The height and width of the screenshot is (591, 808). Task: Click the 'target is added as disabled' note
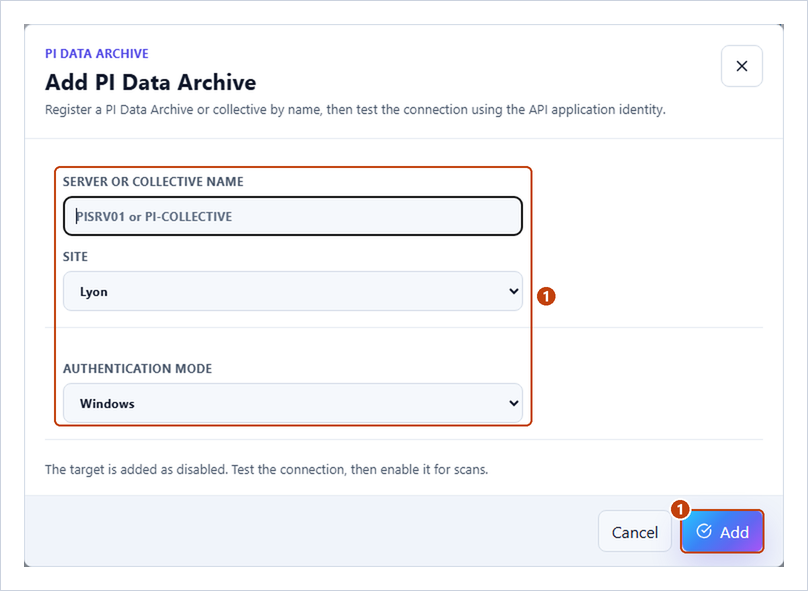[x=266, y=469]
